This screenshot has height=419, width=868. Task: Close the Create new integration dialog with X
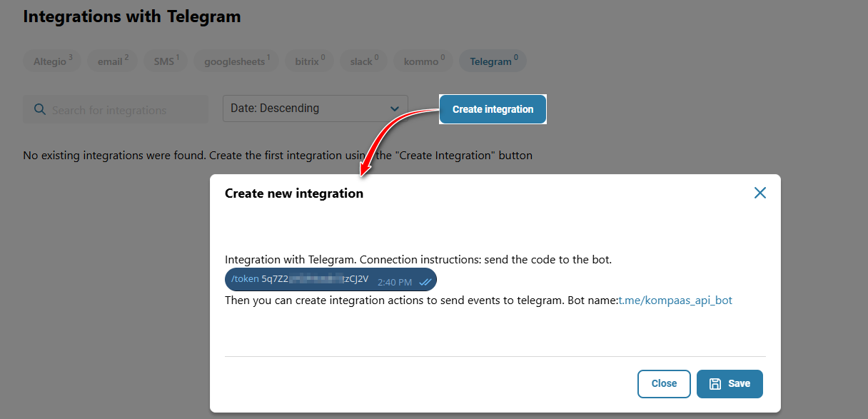tap(760, 193)
